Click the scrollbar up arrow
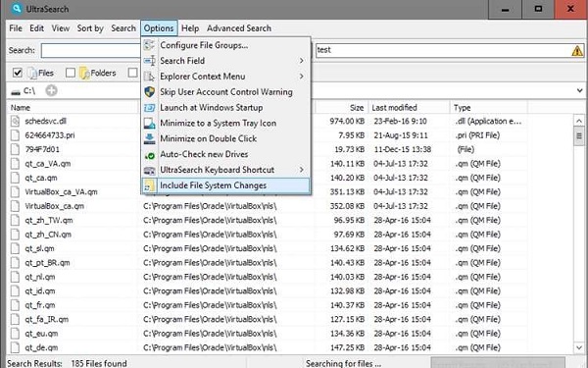Viewport: 588px width, 368px height. 578,121
